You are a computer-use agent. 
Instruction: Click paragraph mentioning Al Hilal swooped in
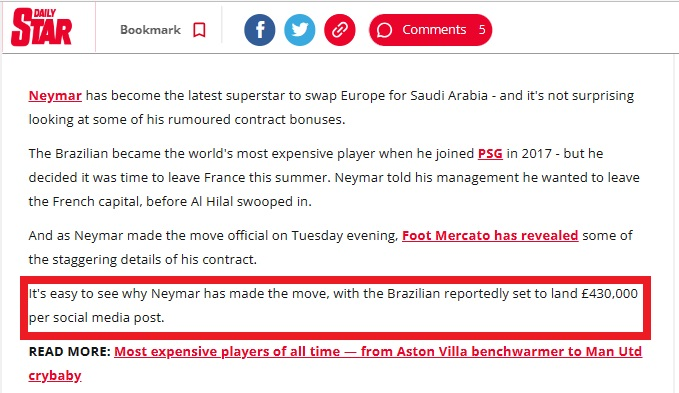(334, 177)
